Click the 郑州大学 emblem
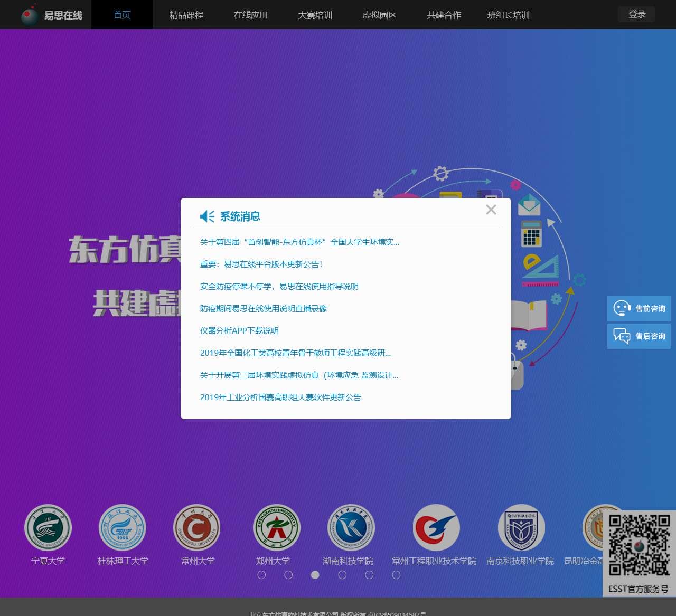 click(277, 528)
